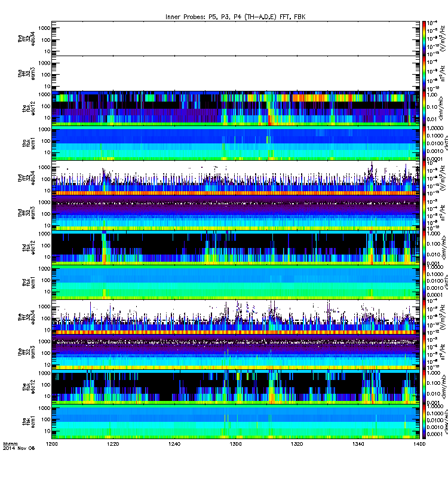Click the bottom the fbk scm1 spectrogram
Screen dimensions: 448x478
coord(235,422)
